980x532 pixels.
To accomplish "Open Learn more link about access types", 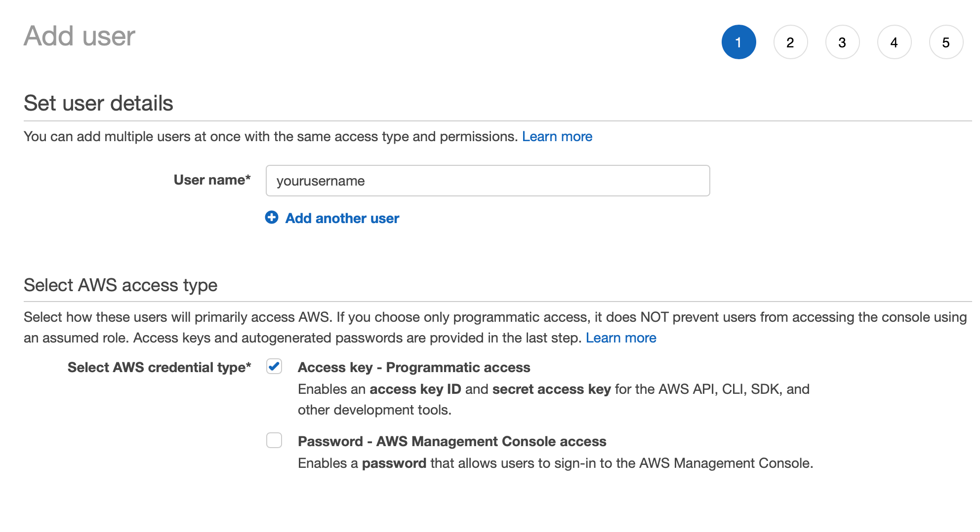I will [620, 338].
